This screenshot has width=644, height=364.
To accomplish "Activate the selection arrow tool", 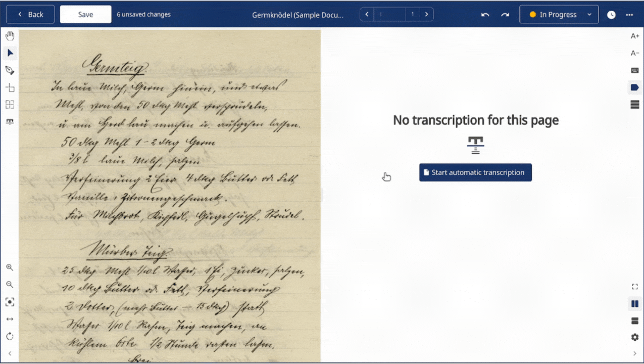I will pyautogui.click(x=10, y=53).
